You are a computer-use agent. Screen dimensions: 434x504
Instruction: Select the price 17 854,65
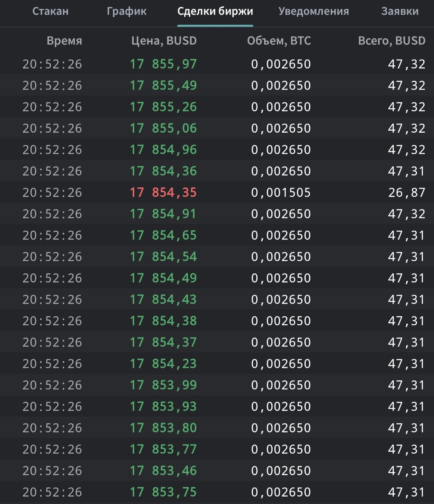click(163, 235)
